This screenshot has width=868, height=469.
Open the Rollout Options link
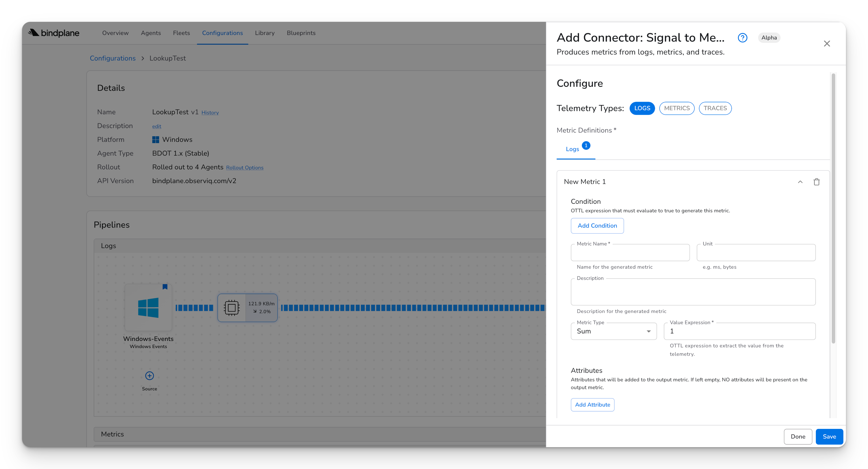click(245, 168)
